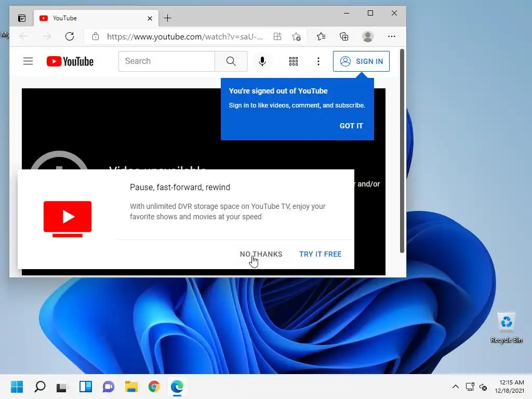Click the page vertical scrollbar thumb

point(402,151)
